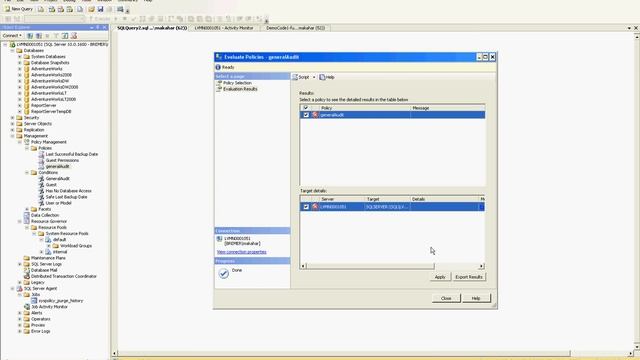
Task: Expand the Security folder
Action: click(x=12, y=118)
